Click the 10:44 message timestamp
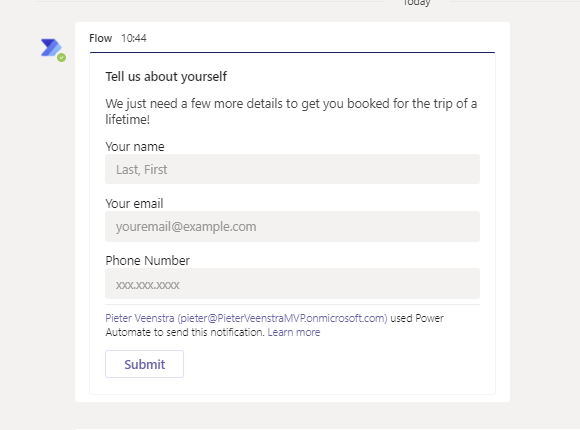Image resolution: width=580 pixels, height=430 pixels. (134, 38)
